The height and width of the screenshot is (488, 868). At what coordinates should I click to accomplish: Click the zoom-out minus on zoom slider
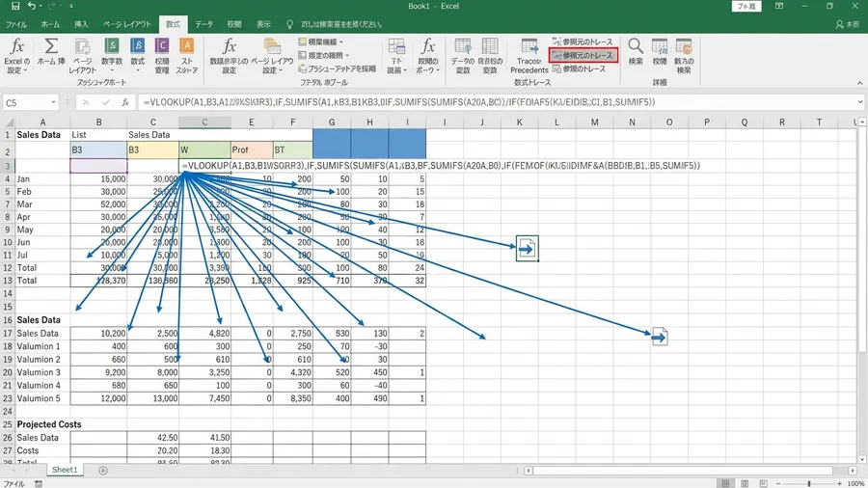coord(778,483)
